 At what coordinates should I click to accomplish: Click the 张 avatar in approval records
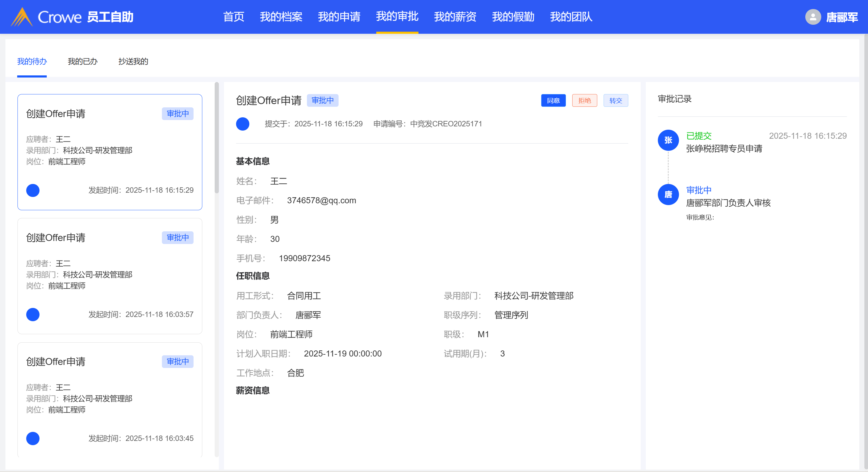pyautogui.click(x=668, y=140)
